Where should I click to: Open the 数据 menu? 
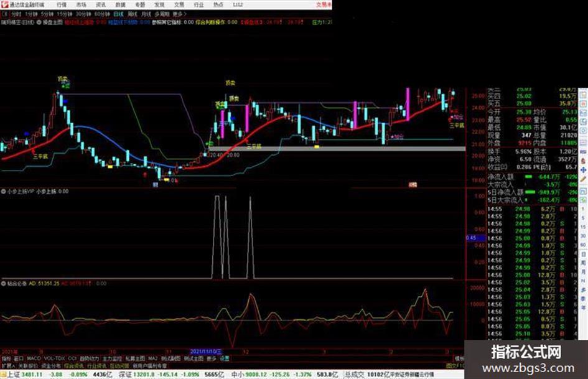pyautogui.click(x=120, y=4)
